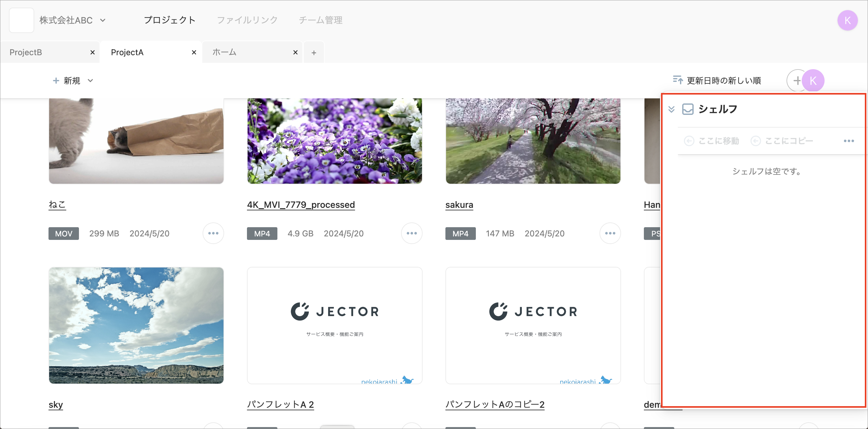Image resolution: width=868 pixels, height=429 pixels.
Task: Switch to the ホーム tab
Action: pos(253,52)
